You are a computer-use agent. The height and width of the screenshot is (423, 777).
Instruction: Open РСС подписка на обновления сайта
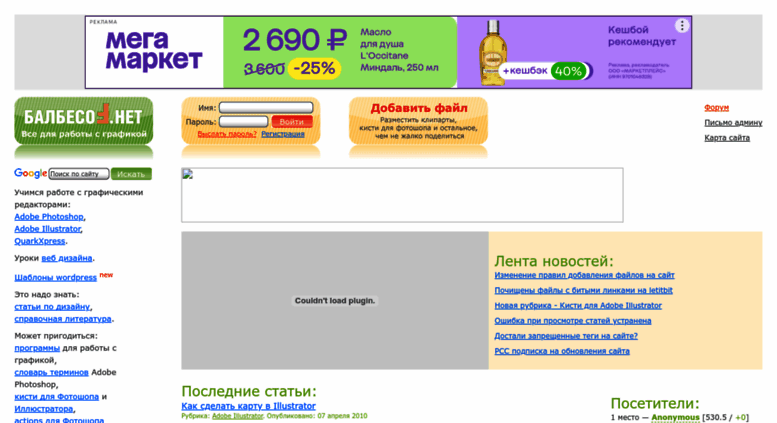(x=562, y=351)
